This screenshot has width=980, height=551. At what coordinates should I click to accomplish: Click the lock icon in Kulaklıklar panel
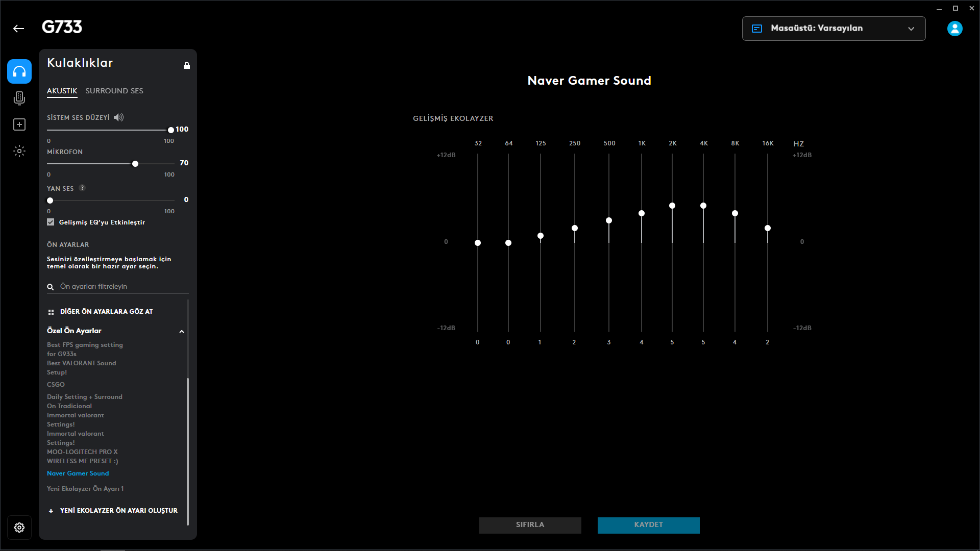[x=187, y=65]
